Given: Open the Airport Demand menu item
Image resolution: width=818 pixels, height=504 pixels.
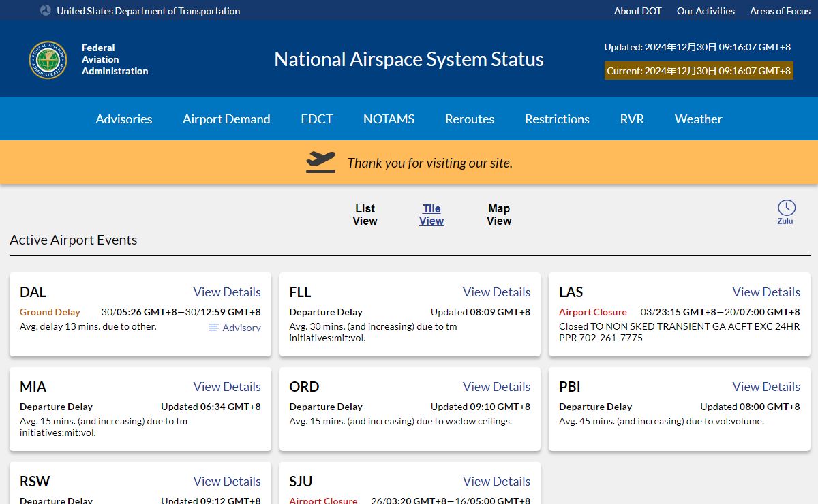Looking at the screenshot, I should click(226, 119).
